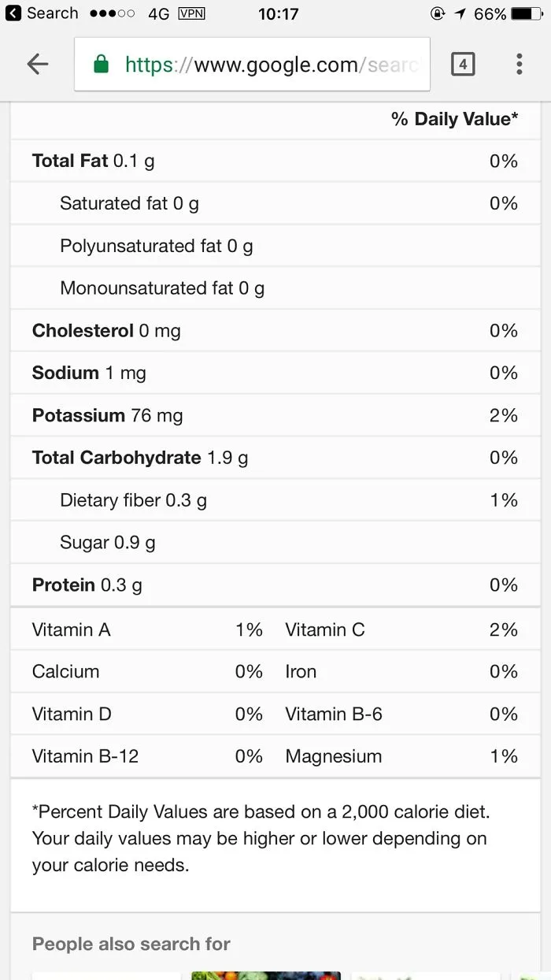Focus the google.com address bar
Viewport: 551px width, 980px height.
tap(252, 65)
